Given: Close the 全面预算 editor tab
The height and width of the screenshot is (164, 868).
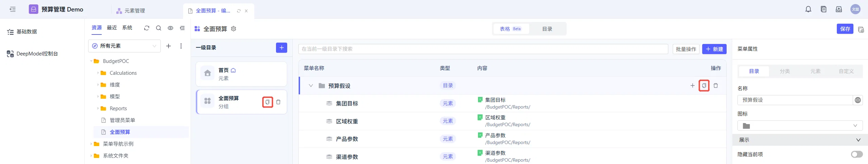Looking at the screenshot, I should click(246, 11).
